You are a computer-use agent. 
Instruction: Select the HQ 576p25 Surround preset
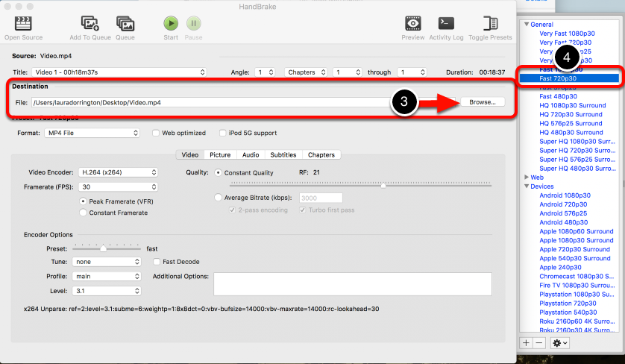[x=571, y=124]
